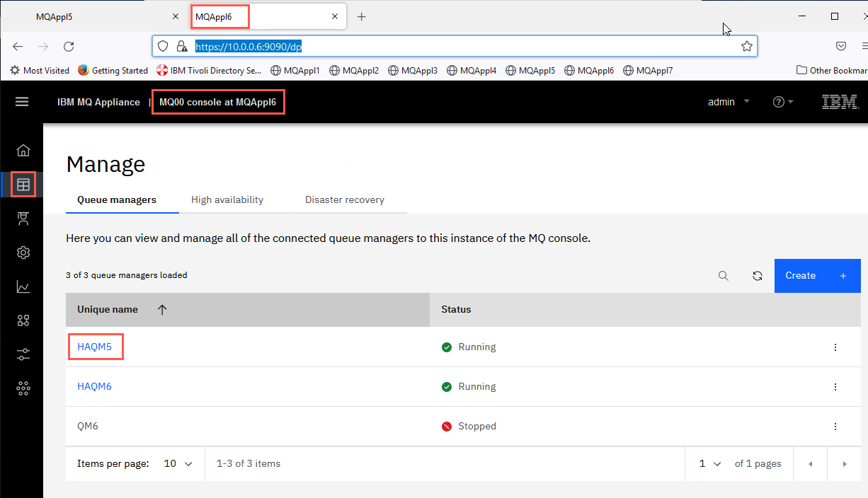Close the MQAppl5 tab
The width and height of the screenshot is (868, 498).
click(x=176, y=16)
